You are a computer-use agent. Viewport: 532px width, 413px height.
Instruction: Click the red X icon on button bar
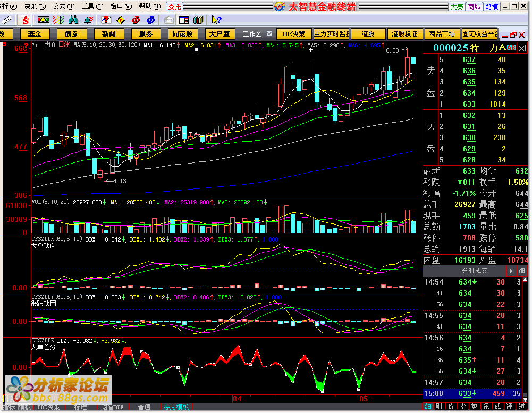(522, 35)
